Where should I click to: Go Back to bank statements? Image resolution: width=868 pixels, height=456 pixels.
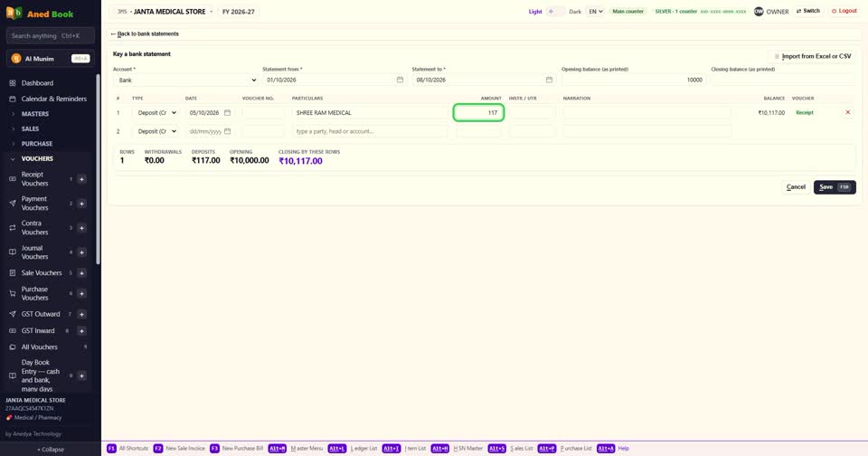tap(145, 33)
